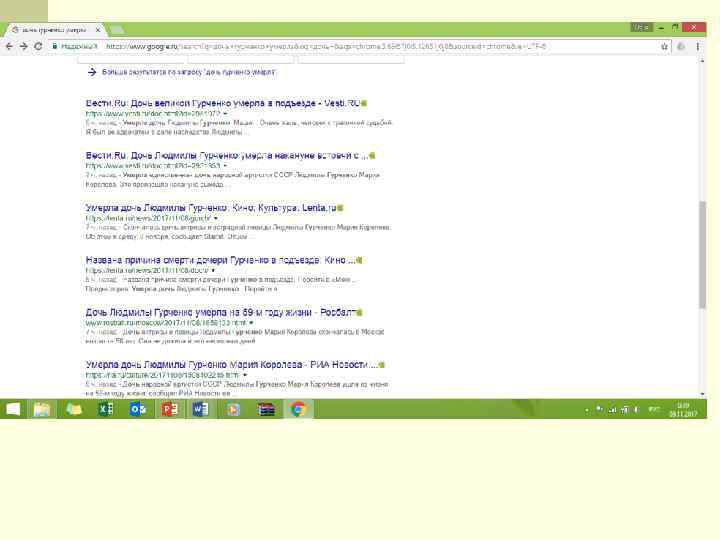Go forward with the browser forward arrow
720x540 pixels.
[x=24, y=46]
